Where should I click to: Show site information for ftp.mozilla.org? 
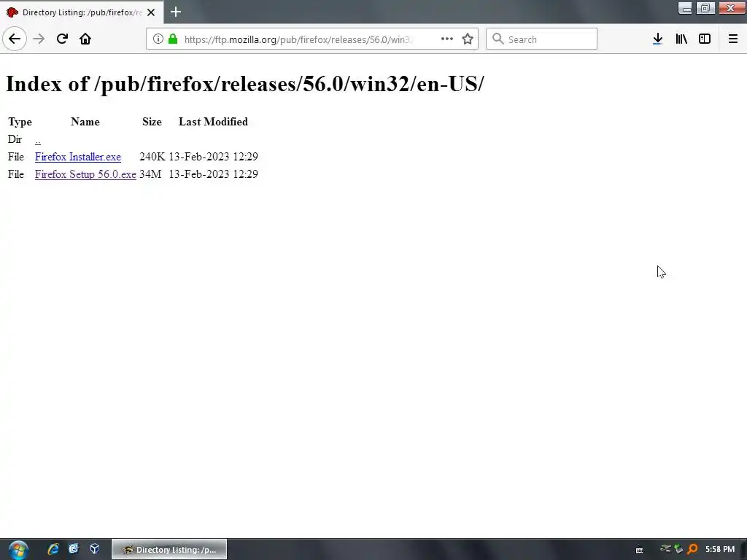(x=158, y=39)
